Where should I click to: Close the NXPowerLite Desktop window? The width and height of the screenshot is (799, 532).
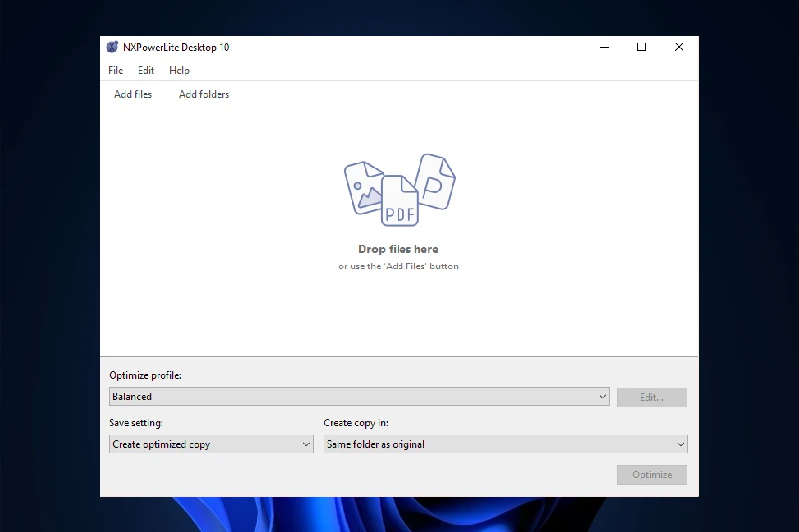pos(679,47)
